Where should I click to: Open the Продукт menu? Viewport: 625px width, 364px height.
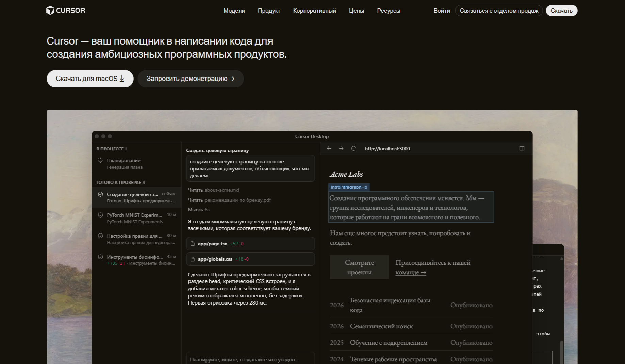coord(269,11)
